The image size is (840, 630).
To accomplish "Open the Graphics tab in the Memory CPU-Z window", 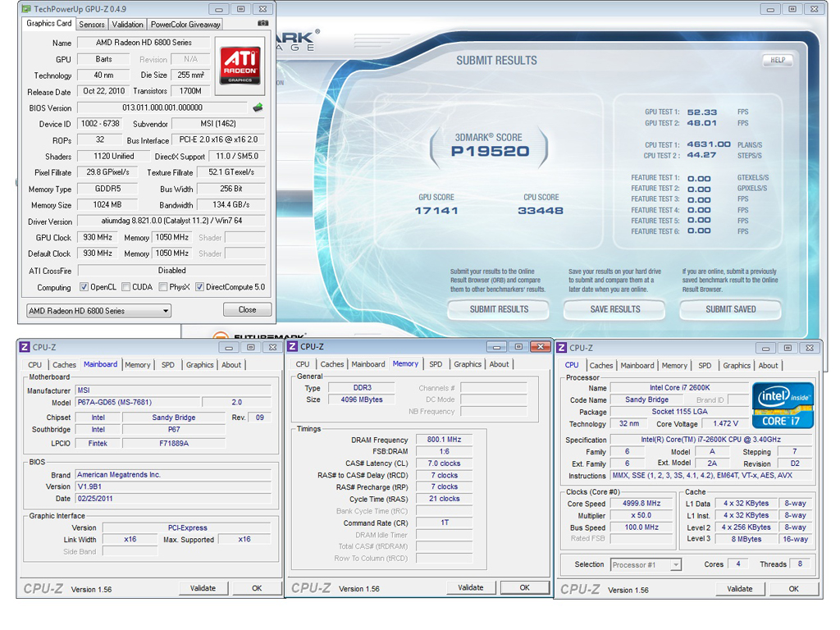I will tap(468, 364).
